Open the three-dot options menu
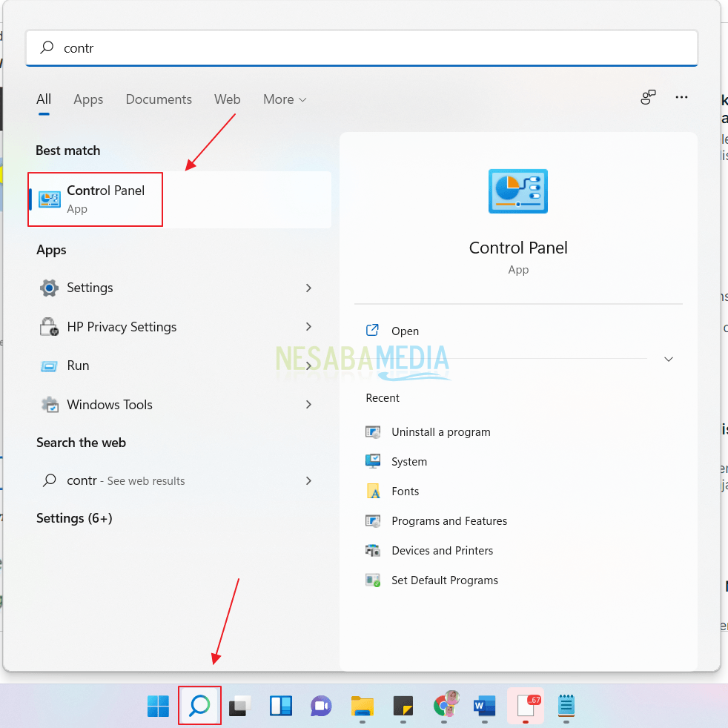 pos(681,98)
